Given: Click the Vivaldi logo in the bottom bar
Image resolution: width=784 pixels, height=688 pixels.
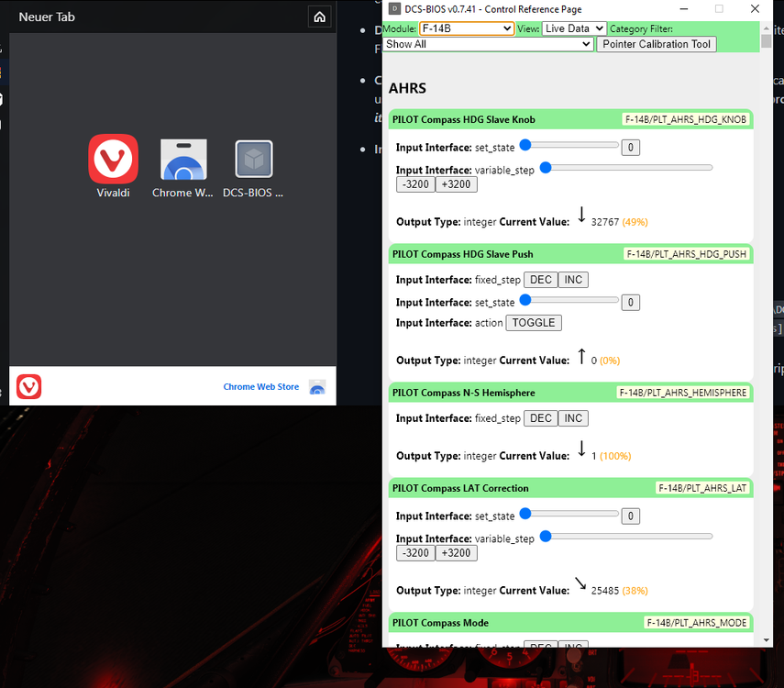Looking at the screenshot, I should [x=29, y=387].
